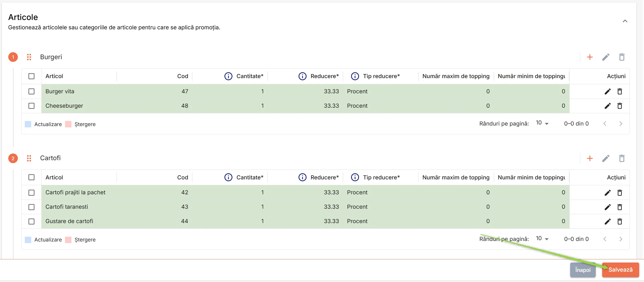644x282 pixels.
Task: Click the Tip reducere info icon in Cartofi table
Action: (355, 177)
